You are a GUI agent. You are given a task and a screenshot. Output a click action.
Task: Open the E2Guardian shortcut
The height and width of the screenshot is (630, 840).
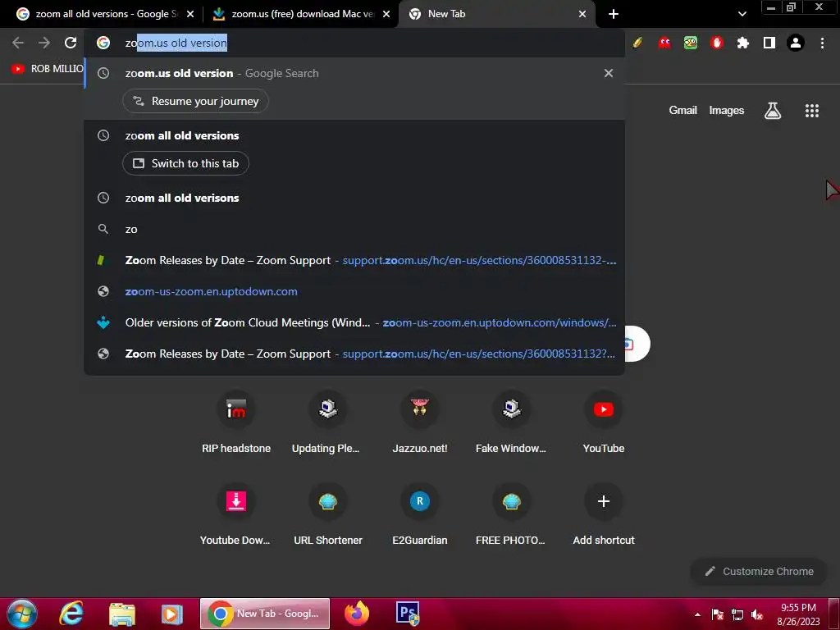coord(420,515)
